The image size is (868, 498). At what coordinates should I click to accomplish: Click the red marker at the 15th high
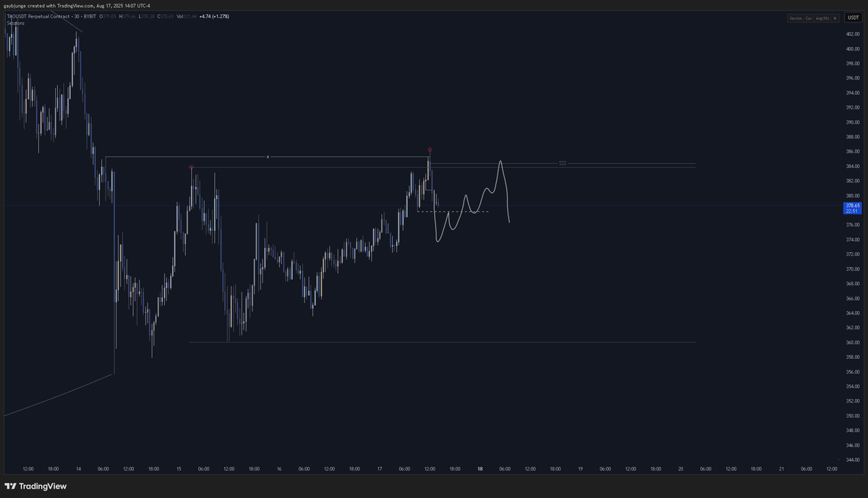pos(191,167)
